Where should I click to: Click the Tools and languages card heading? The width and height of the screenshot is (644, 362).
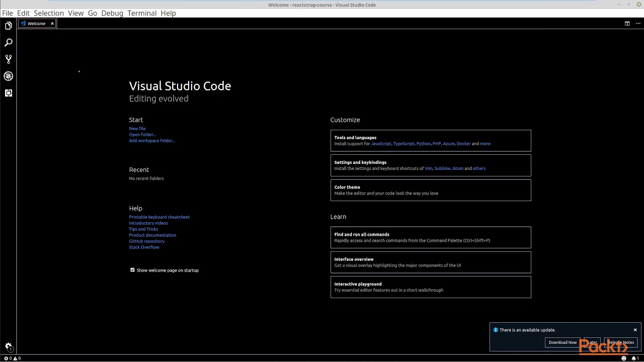(355, 138)
